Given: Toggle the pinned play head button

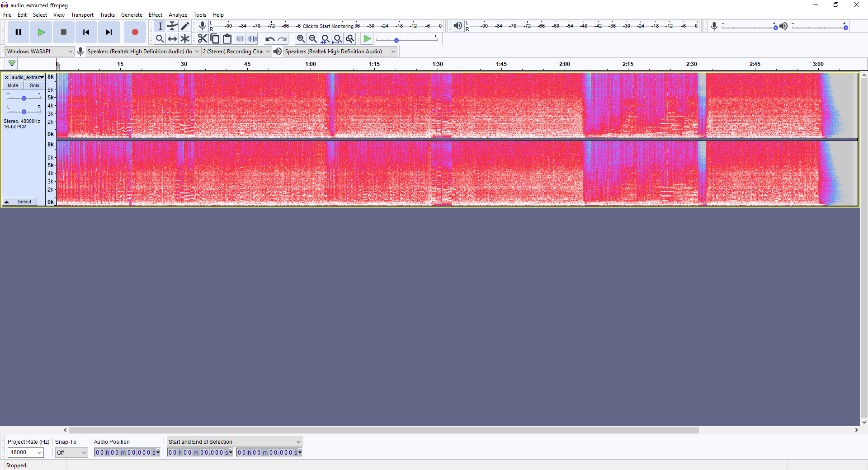Looking at the screenshot, I should tap(12, 64).
